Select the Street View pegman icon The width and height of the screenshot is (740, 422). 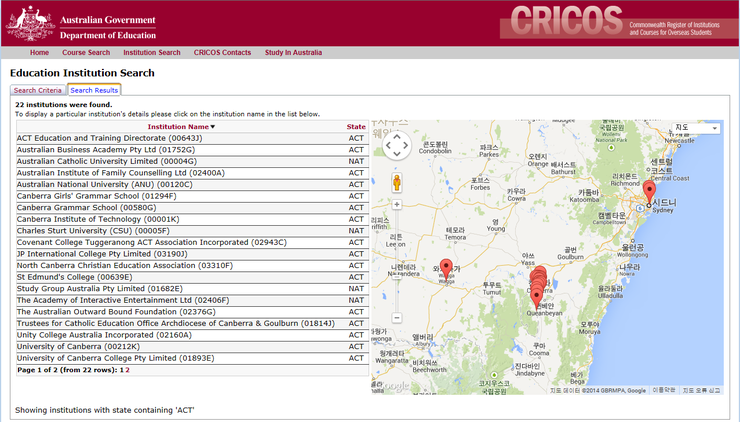397,182
